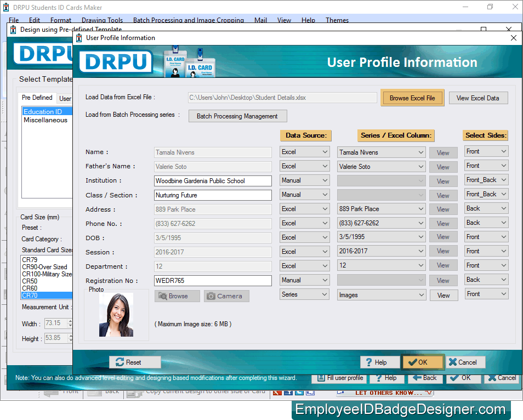Select CR70 card size
Screen dimensions: 523x420
point(47,295)
